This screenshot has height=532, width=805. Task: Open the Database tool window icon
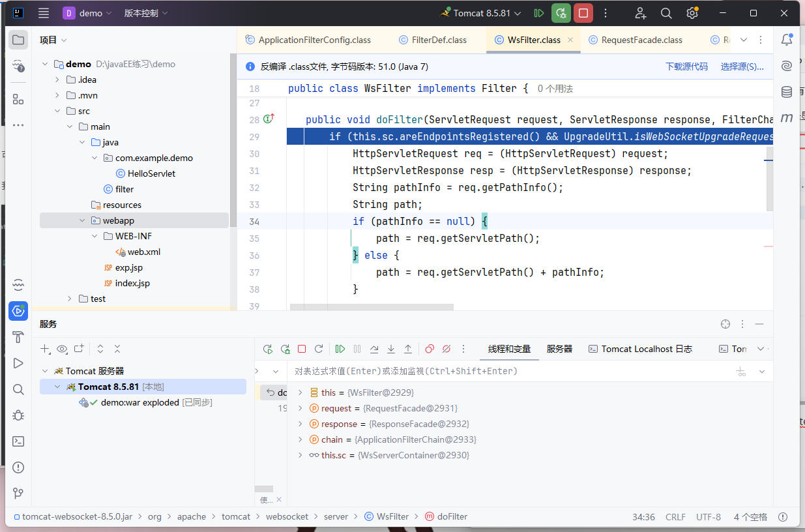(x=787, y=92)
